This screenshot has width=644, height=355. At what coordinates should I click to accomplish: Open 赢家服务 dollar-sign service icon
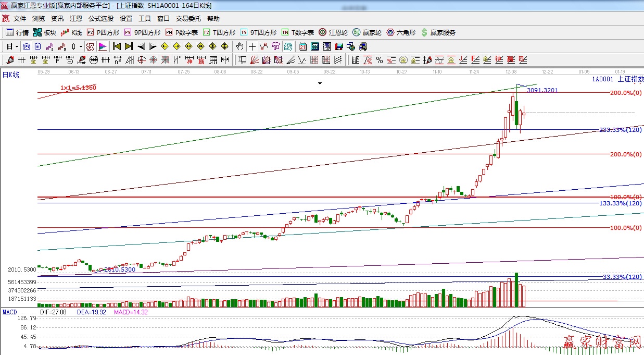point(438,32)
